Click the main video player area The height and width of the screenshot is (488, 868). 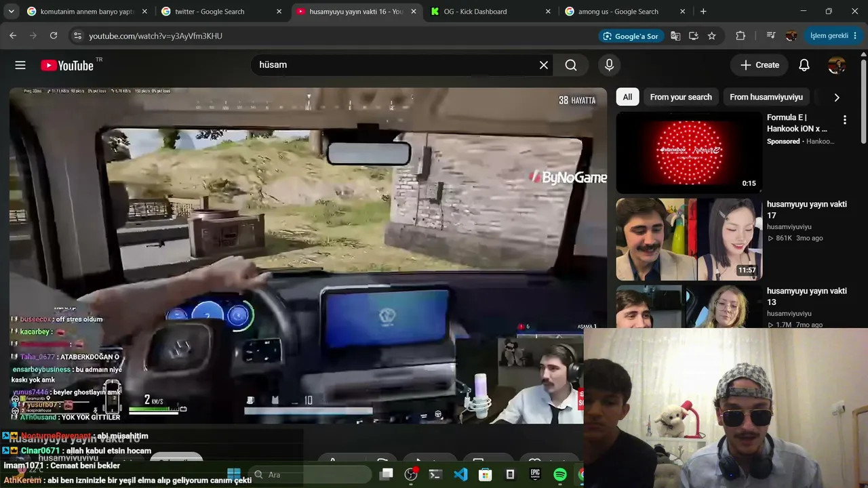(309, 256)
